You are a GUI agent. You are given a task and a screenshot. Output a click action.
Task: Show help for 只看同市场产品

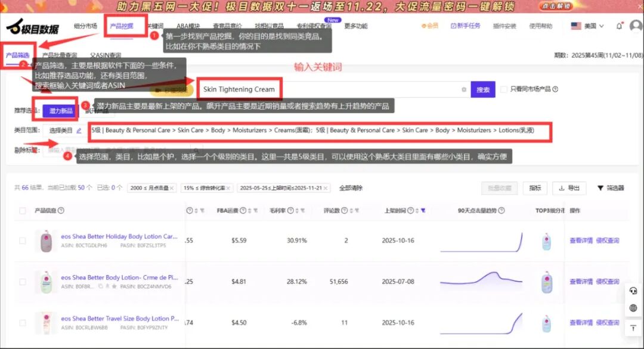555,89
